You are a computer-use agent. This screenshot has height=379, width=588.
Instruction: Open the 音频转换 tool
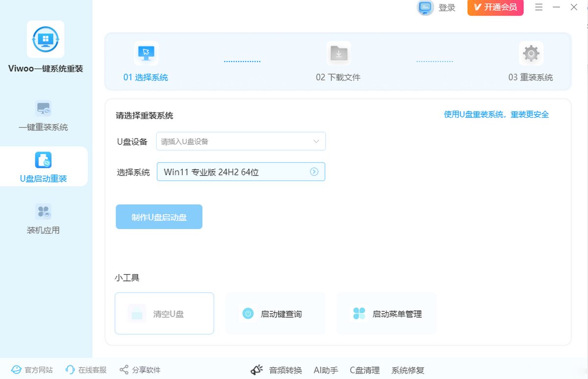(x=285, y=370)
